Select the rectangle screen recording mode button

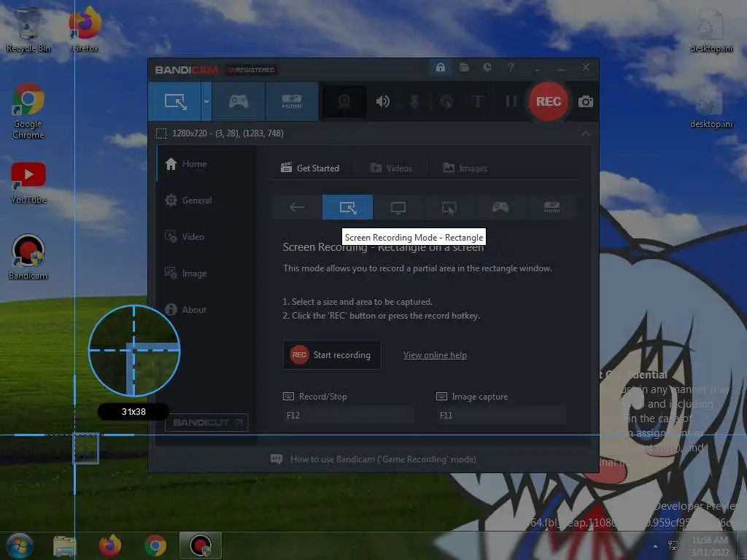[x=175, y=101]
